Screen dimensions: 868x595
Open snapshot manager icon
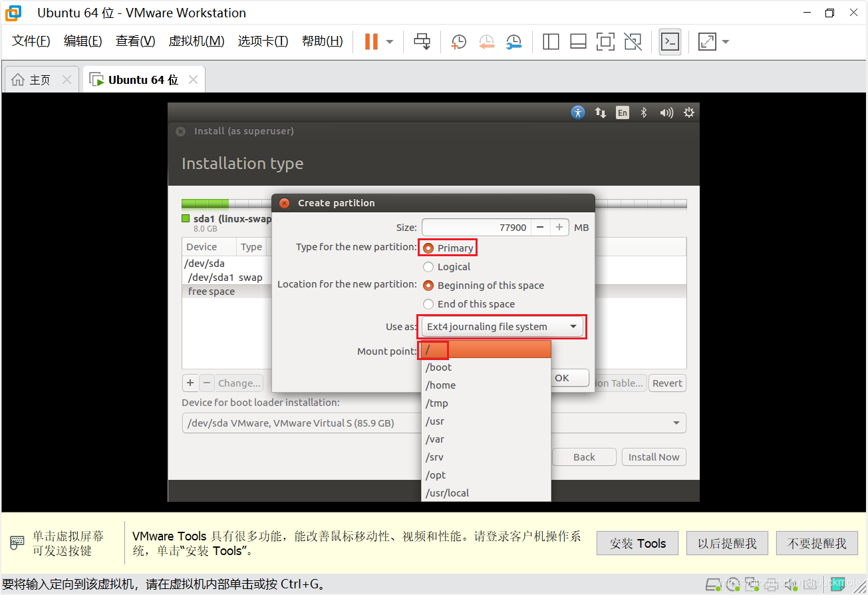point(513,42)
